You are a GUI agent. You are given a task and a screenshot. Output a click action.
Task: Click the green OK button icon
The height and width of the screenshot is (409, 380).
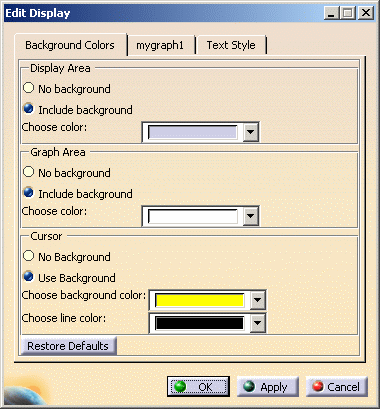(x=180, y=387)
